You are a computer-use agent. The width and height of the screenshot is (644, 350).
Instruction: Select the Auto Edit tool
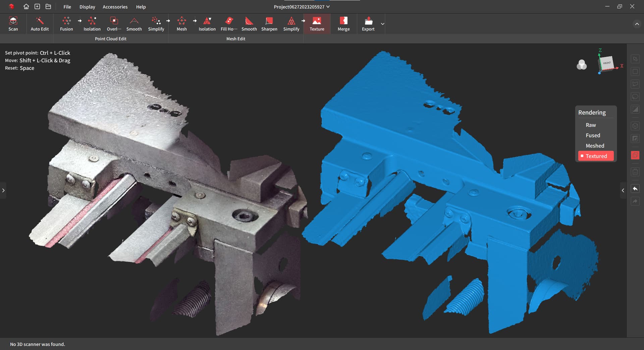(x=40, y=23)
